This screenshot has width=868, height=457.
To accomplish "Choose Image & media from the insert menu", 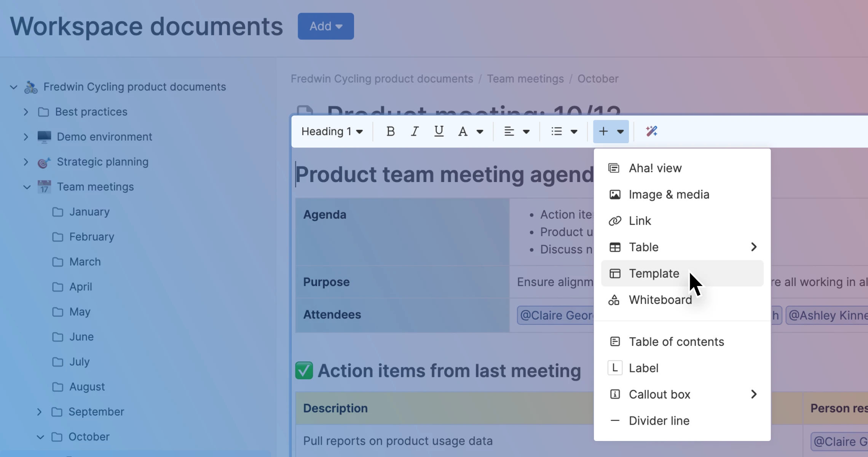I will pyautogui.click(x=669, y=195).
